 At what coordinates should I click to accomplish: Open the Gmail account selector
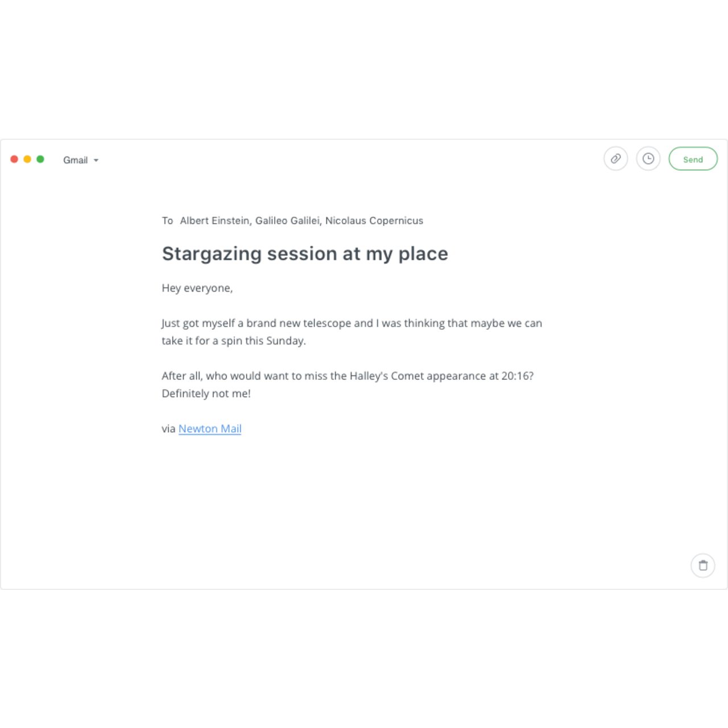tap(76, 160)
